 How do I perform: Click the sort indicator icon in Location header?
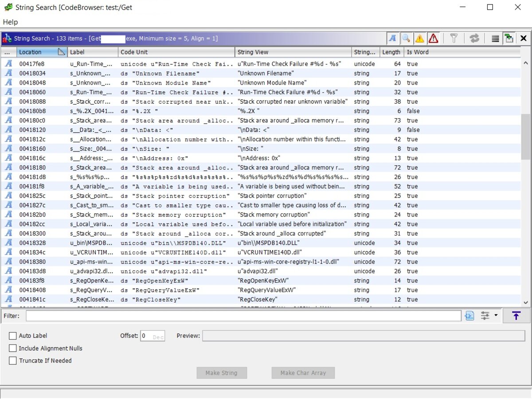coord(62,52)
